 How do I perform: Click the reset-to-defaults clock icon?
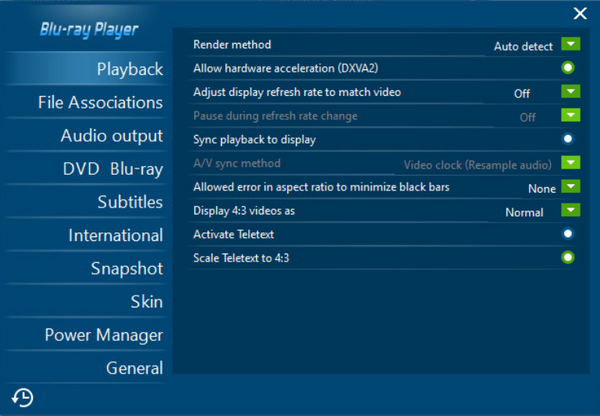(x=23, y=397)
